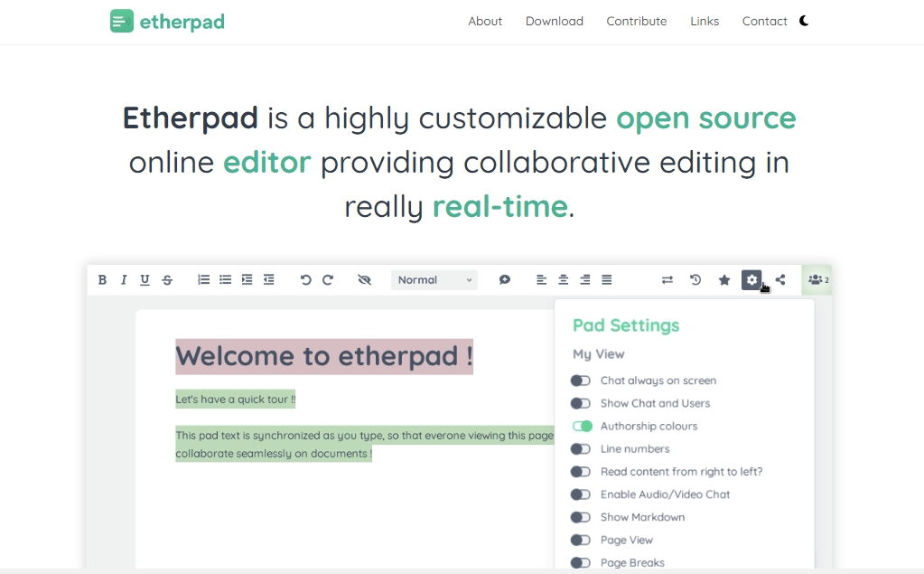Go to the Contact page
The width and height of the screenshot is (924, 574).
pyautogui.click(x=764, y=21)
